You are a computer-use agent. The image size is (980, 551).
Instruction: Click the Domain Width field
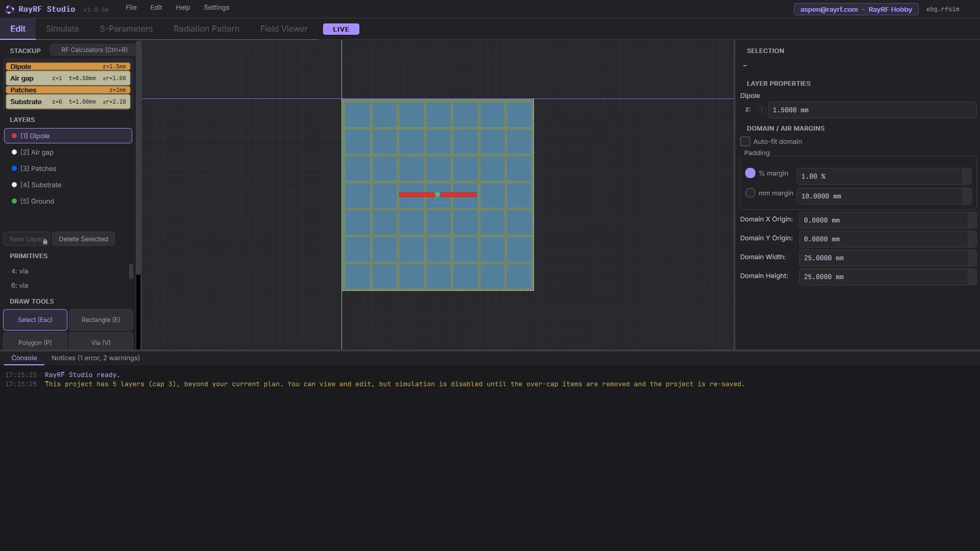884,258
